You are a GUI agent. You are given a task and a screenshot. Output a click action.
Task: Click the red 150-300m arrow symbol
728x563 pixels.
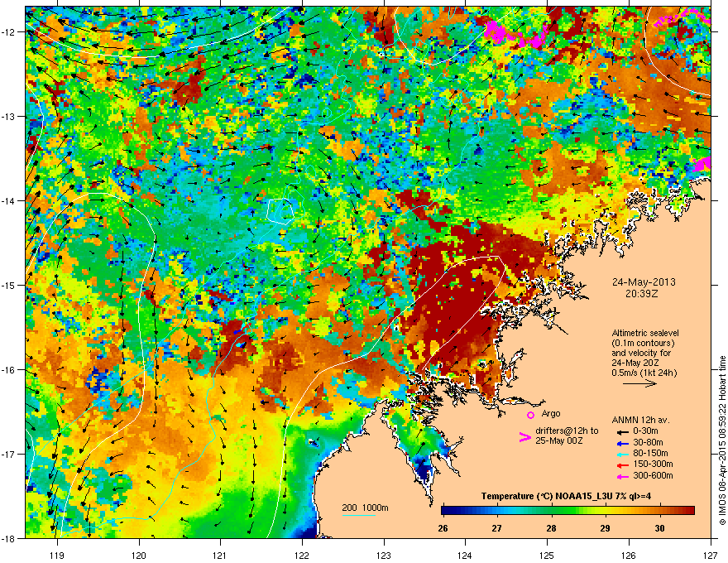(623, 465)
